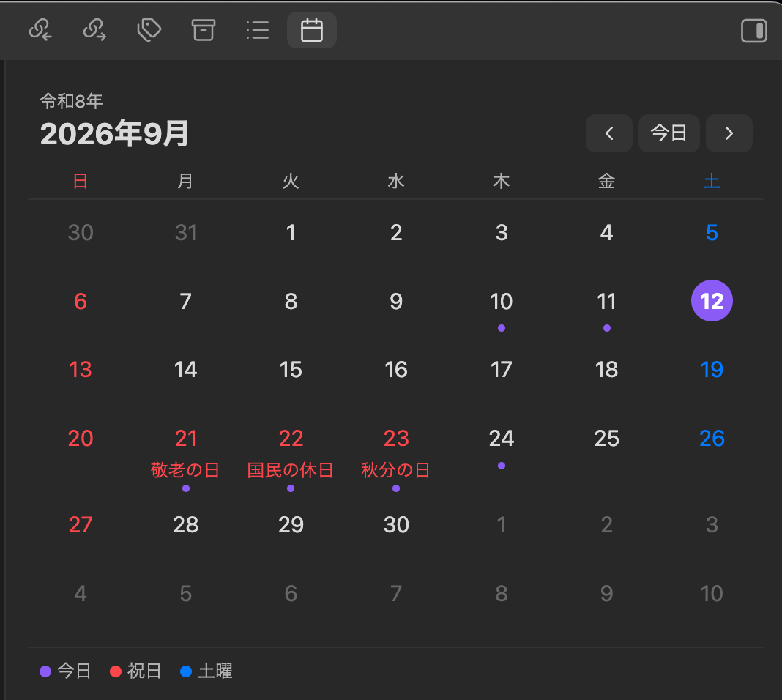Viewport: 782px width, 700px height.
Task: Select September 11 with purple dot
Action: coord(606,301)
